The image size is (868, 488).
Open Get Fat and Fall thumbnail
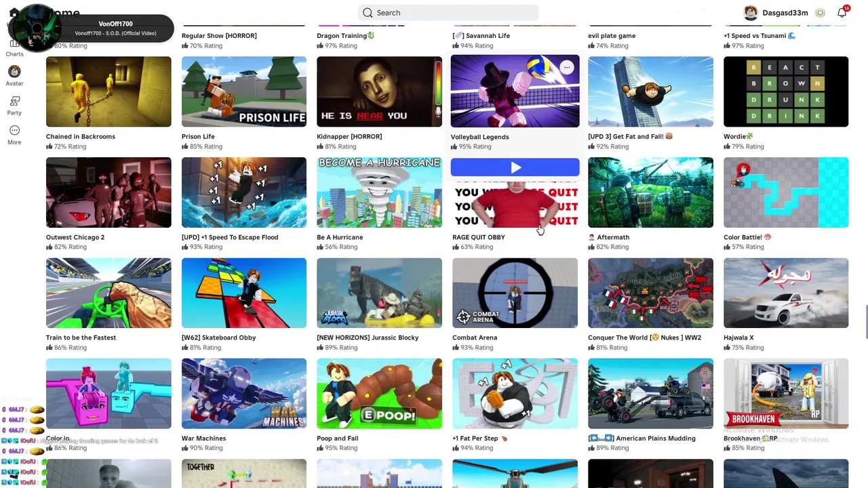point(650,91)
